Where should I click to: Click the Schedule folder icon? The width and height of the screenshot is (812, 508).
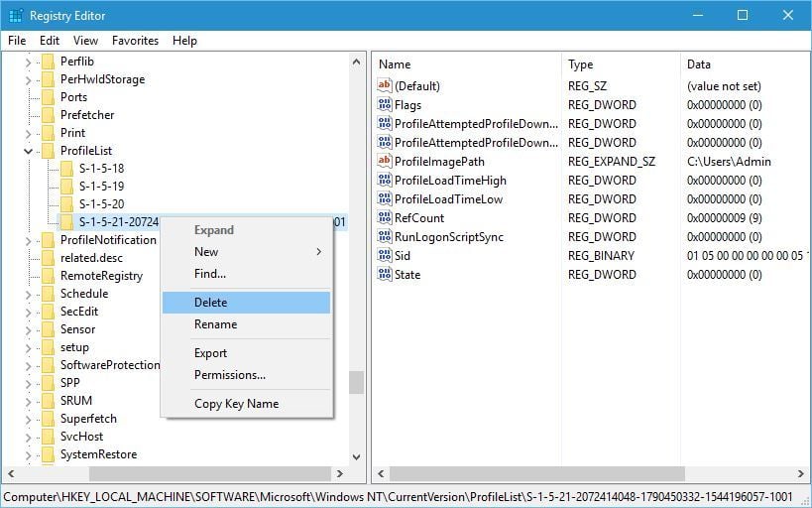pyautogui.click(x=49, y=294)
